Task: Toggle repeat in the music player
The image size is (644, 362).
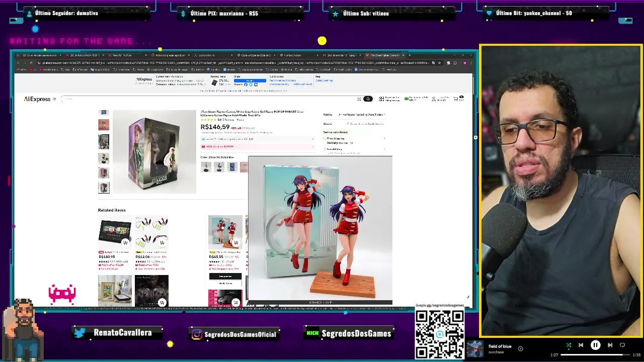Action: [622, 345]
